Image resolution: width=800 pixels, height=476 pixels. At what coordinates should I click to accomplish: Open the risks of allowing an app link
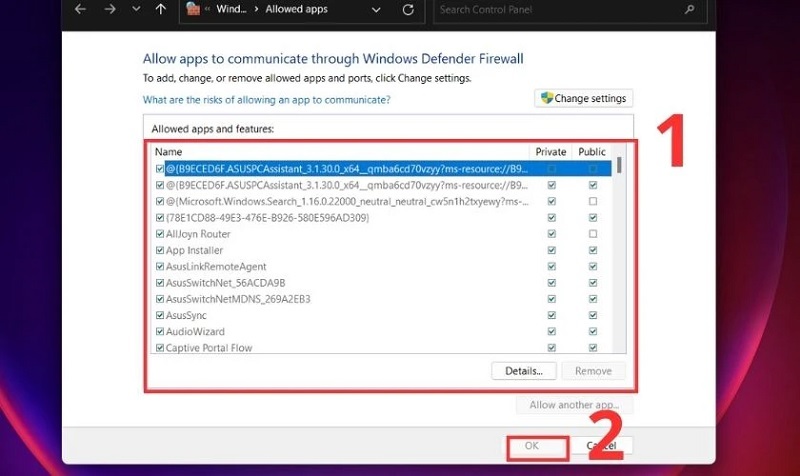[x=266, y=100]
